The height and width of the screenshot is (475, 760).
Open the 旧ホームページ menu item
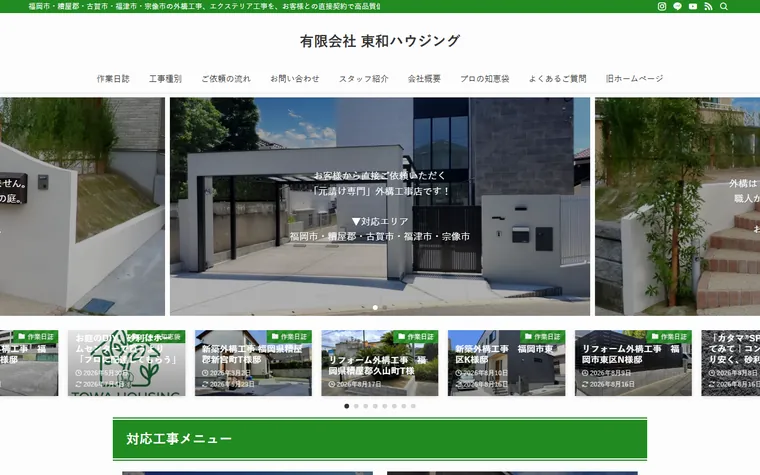634,79
